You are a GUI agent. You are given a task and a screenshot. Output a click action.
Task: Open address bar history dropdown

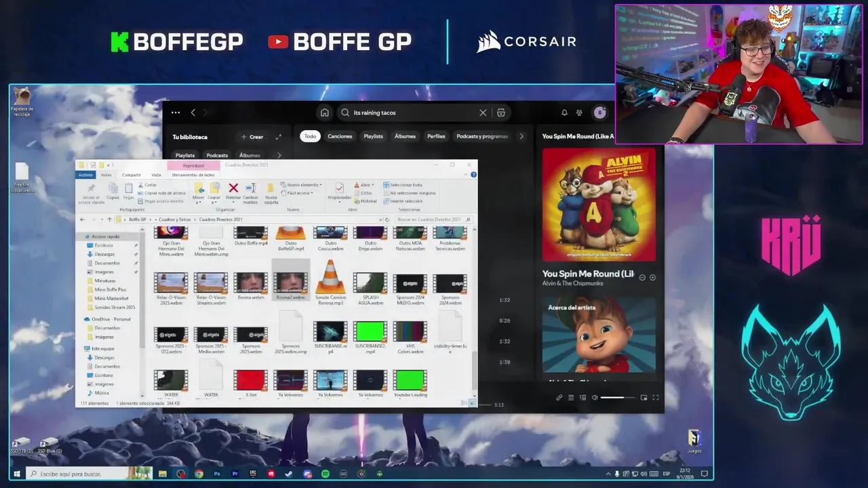pos(379,220)
